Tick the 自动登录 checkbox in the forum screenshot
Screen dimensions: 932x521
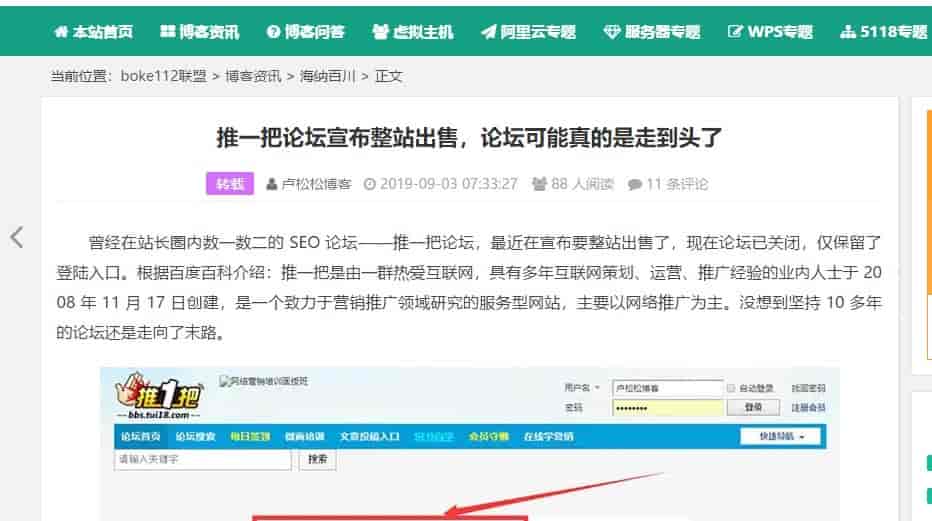point(731,388)
